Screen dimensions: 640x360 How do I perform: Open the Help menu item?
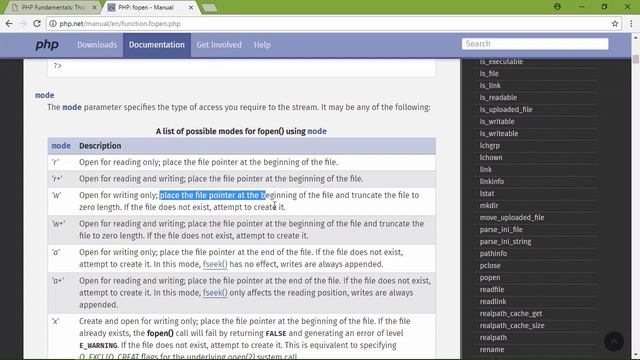pos(262,45)
